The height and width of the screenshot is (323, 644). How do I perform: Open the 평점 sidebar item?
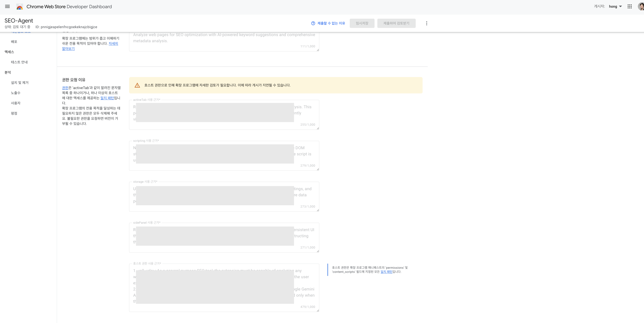click(14, 113)
